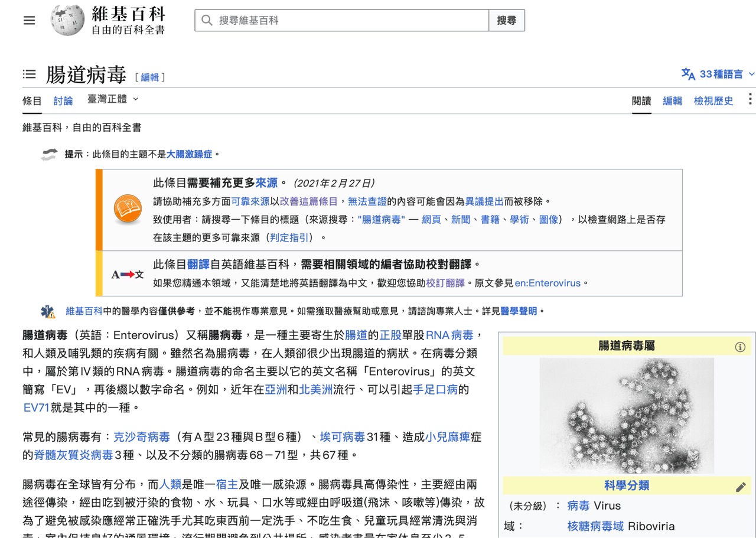Toggle the table of contents list icon
The image size is (756, 538).
click(29, 74)
